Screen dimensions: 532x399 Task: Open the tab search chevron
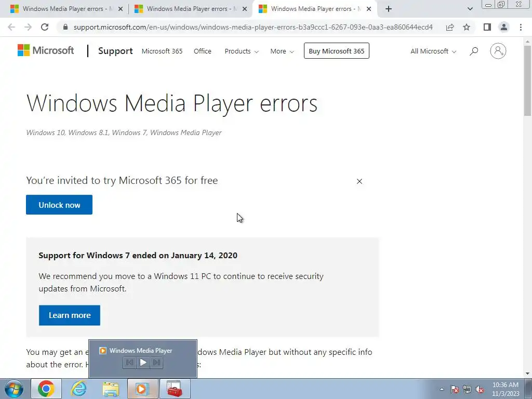470,9
